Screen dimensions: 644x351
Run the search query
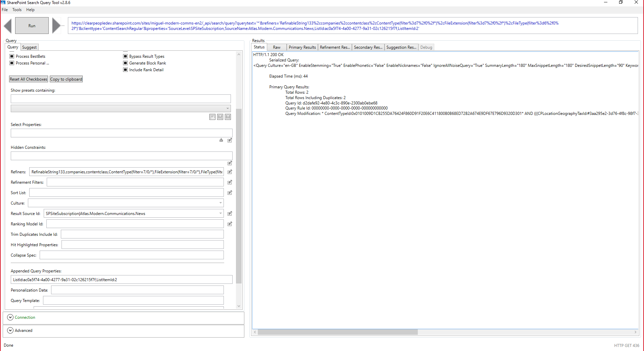click(x=32, y=26)
